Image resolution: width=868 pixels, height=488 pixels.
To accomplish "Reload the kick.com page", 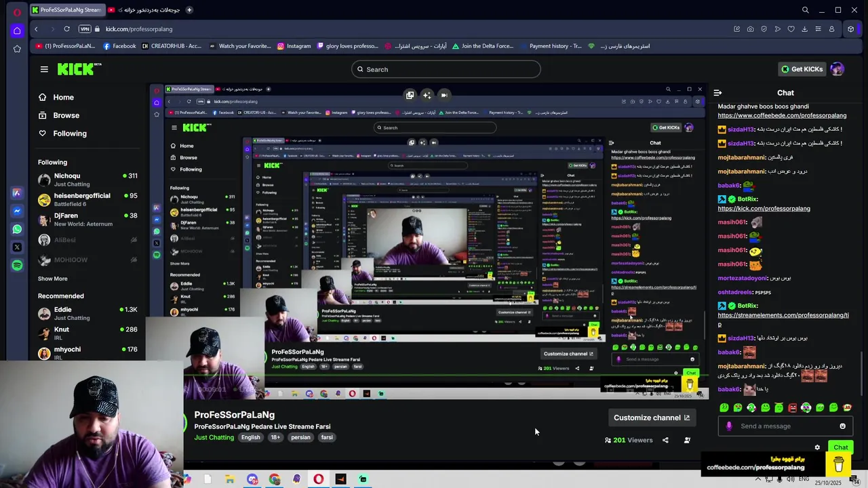I will pyautogui.click(x=66, y=29).
